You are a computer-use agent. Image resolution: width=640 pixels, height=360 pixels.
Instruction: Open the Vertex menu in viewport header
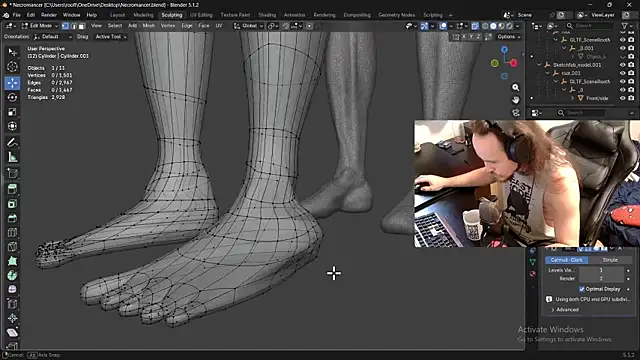click(168, 26)
